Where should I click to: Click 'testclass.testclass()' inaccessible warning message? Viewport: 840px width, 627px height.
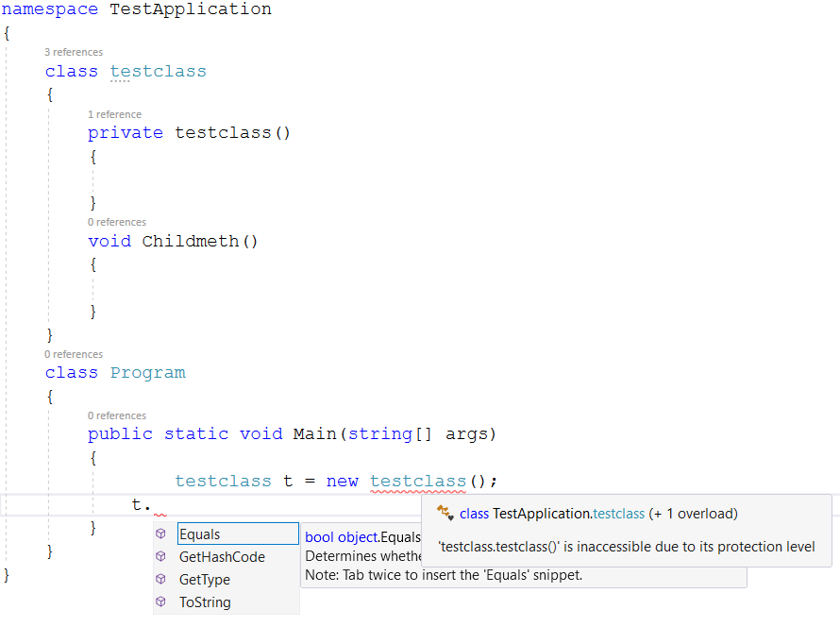[x=630, y=546]
